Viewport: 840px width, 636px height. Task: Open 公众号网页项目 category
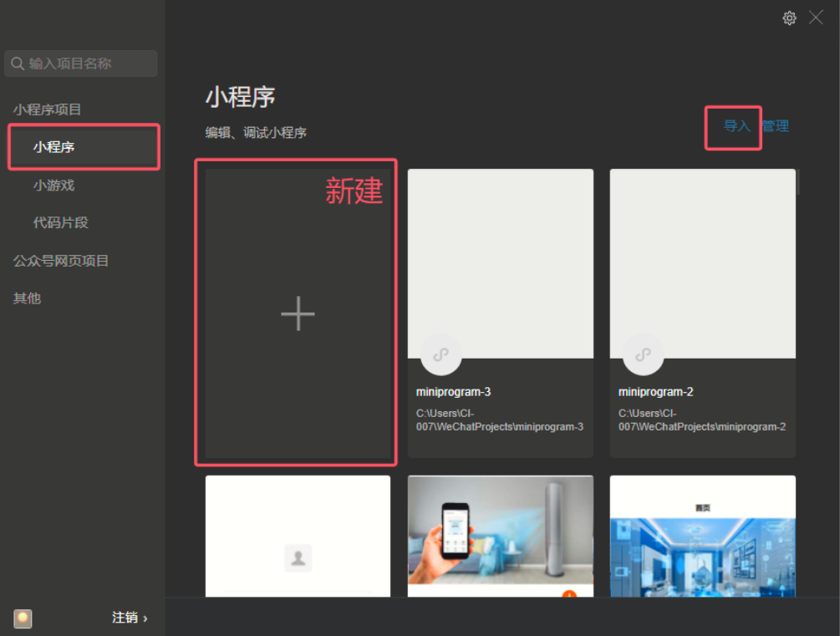tap(61, 261)
